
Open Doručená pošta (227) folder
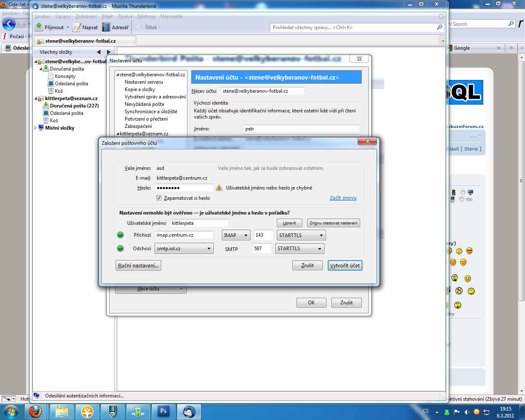(74, 106)
